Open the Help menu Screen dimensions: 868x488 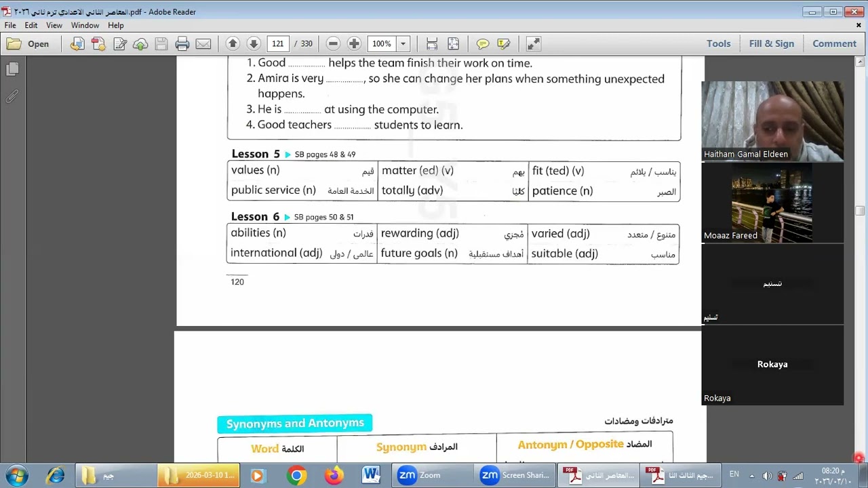click(116, 25)
